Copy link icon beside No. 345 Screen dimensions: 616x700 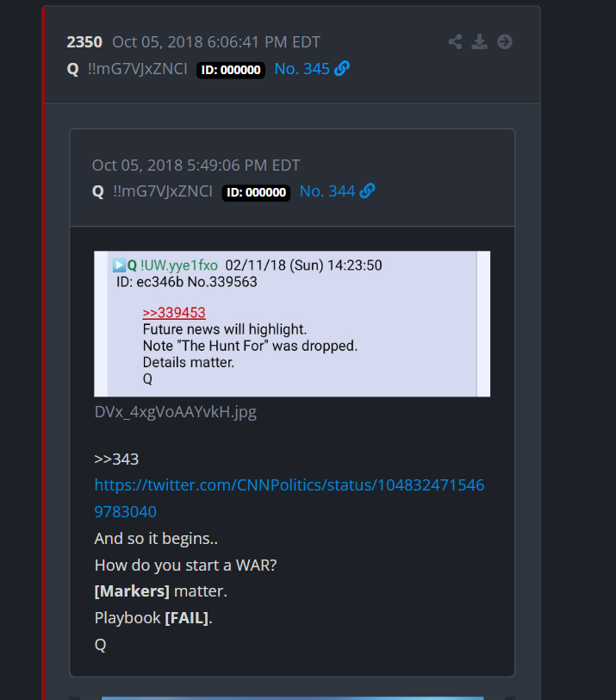tap(342, 69)
